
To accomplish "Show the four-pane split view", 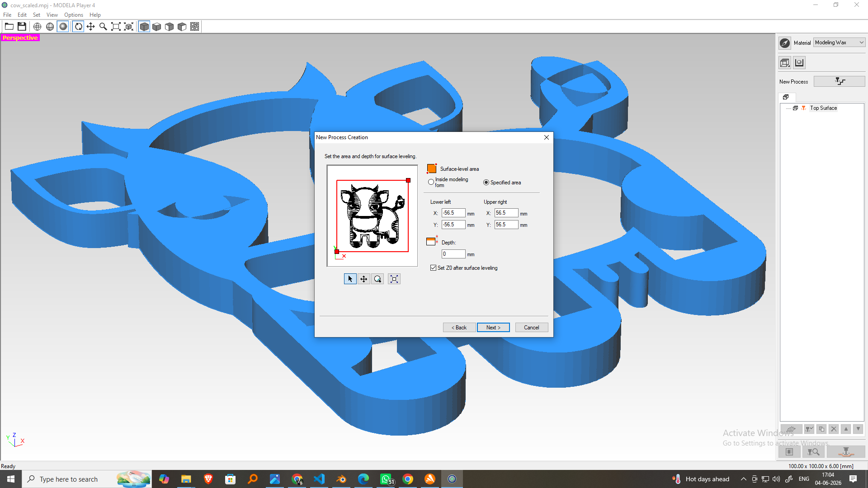I will (x=195, y=27).
